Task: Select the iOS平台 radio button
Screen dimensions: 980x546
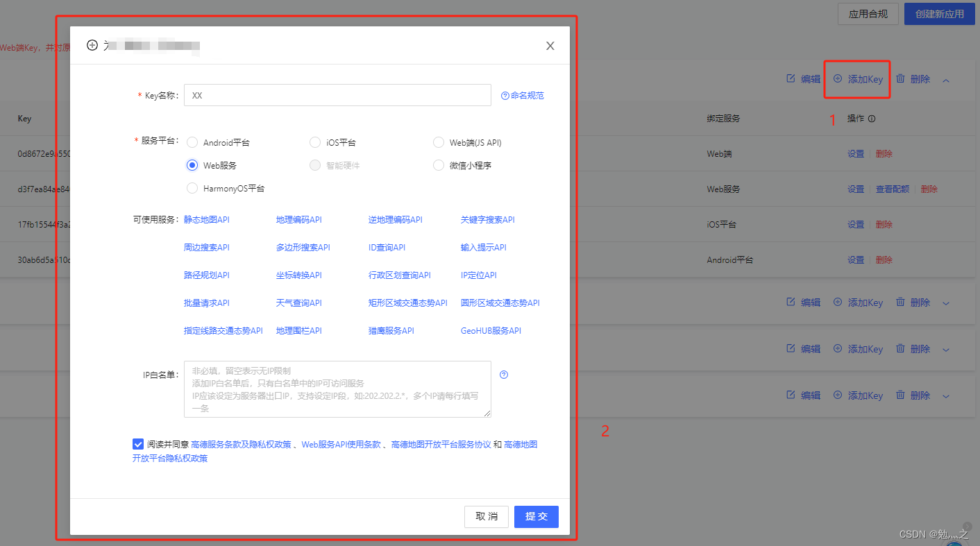Action: coord(315,142)
